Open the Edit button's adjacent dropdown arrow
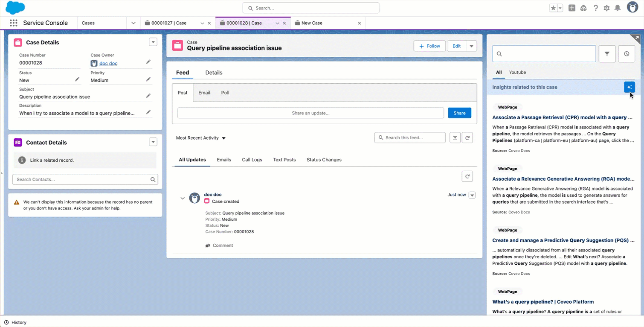Screen dimensions: 644x327 click(471, 46)
